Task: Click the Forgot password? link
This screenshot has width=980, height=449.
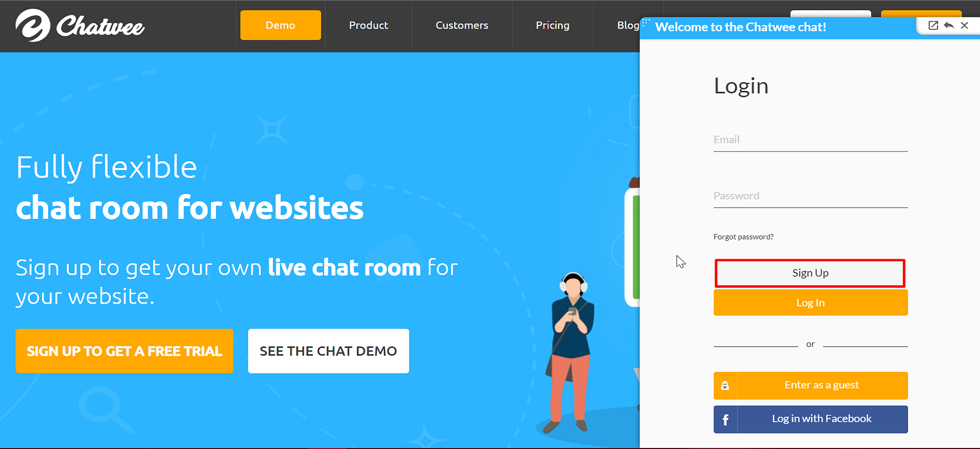Action: pyautogui.click(x=743, y=237)
